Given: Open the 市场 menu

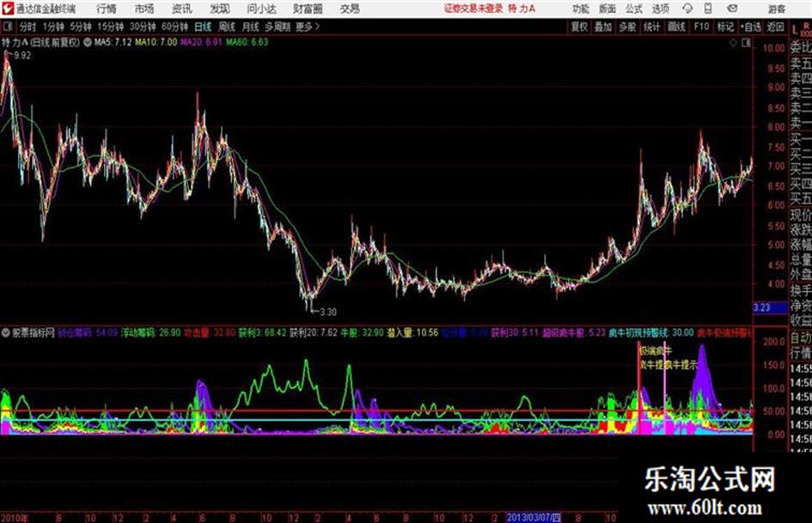Looking at the screenshot, I should click(144, 9).
